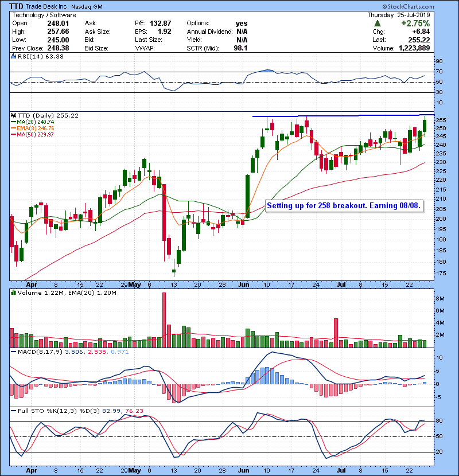Click the Low value 245.00
The height and width of the screenshot is (476, 459).
coord(58,40)
